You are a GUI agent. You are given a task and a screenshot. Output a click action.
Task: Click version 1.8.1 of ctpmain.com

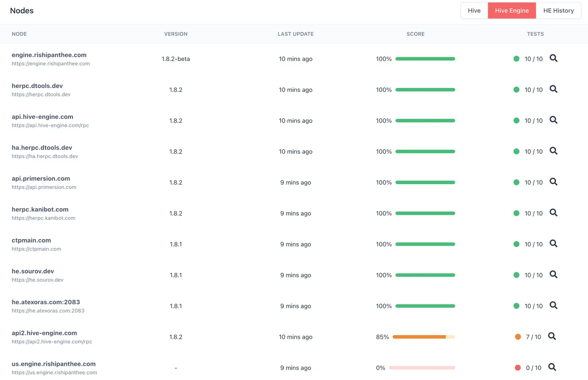click(176, 244)
